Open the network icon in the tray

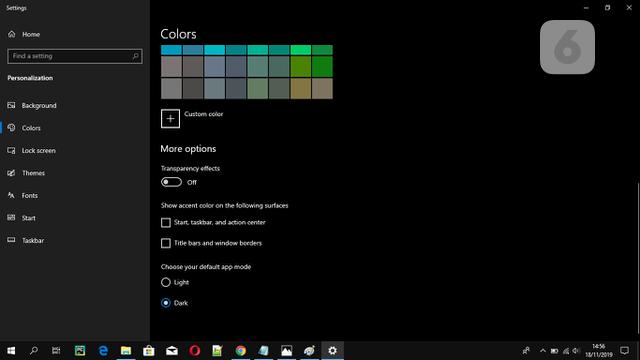566,351
